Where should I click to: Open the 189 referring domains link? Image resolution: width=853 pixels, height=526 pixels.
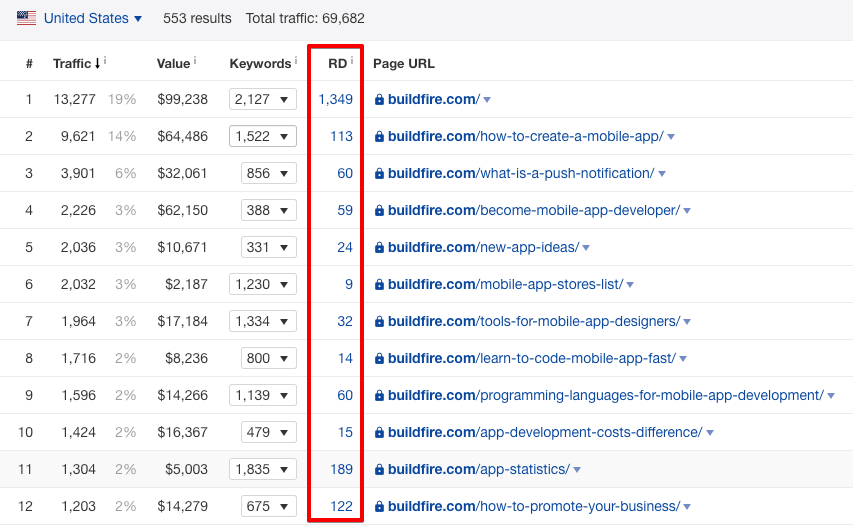click(x=342, y=469)
